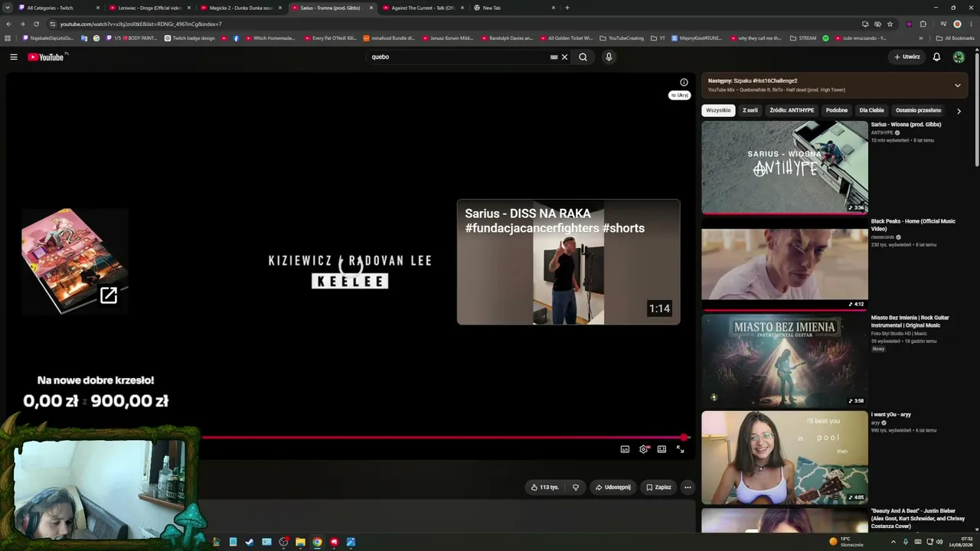This screenshot has height=551, width=980.
Task: Open the 13°C weather widget
Action: click(x=846, y=542)
